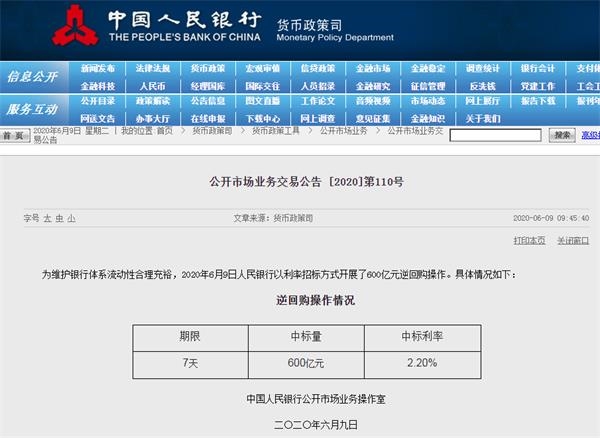The image size is (600, 438).
Task: Open the 法律法规 menu item
Action: [153, 68]
